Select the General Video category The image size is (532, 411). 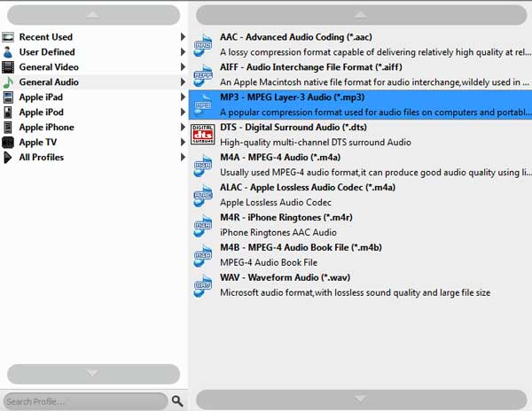point(94,67)
